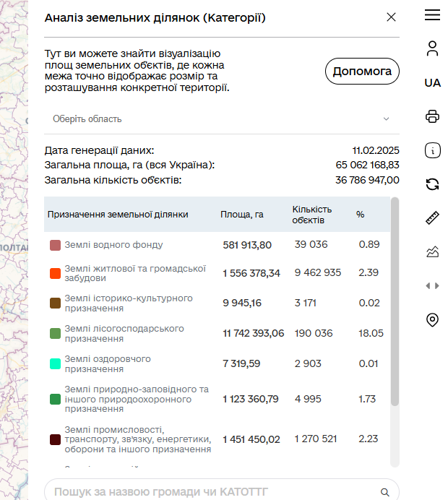Click the aqua оздоровчого призначення swatch
Viewport: 448px width, 500px height.
(55, 364)
